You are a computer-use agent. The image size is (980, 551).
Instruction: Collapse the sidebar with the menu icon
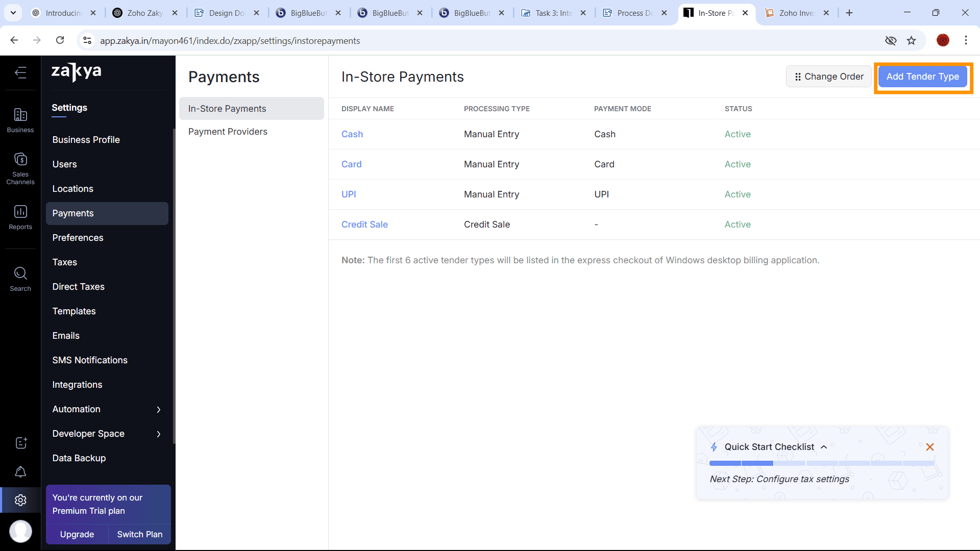[x=20, y=72]
